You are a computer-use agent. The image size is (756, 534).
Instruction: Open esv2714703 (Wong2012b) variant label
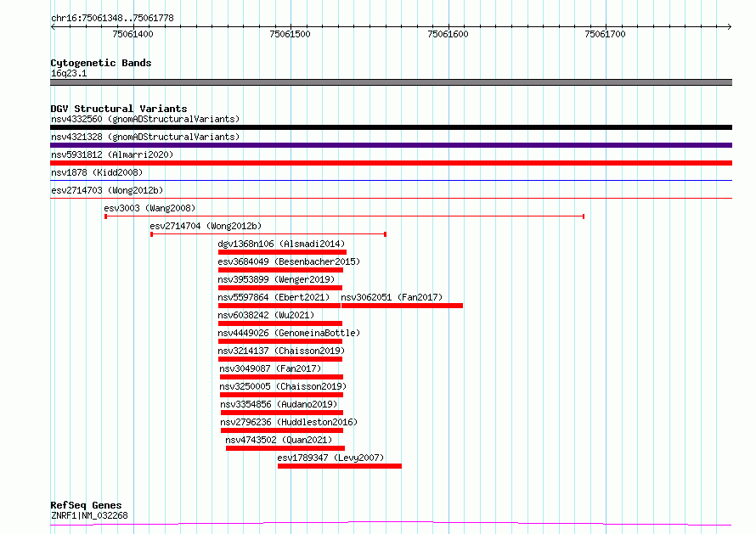coord(107,190)
